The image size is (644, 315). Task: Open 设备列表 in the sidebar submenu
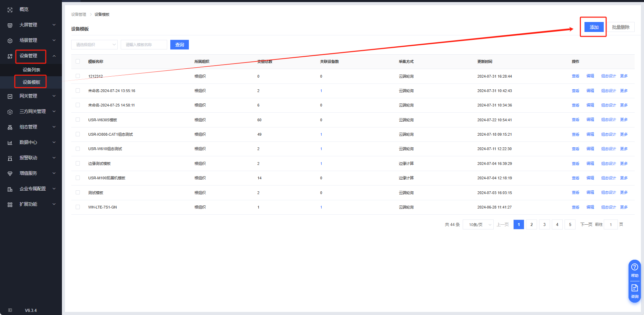point(31,70)
